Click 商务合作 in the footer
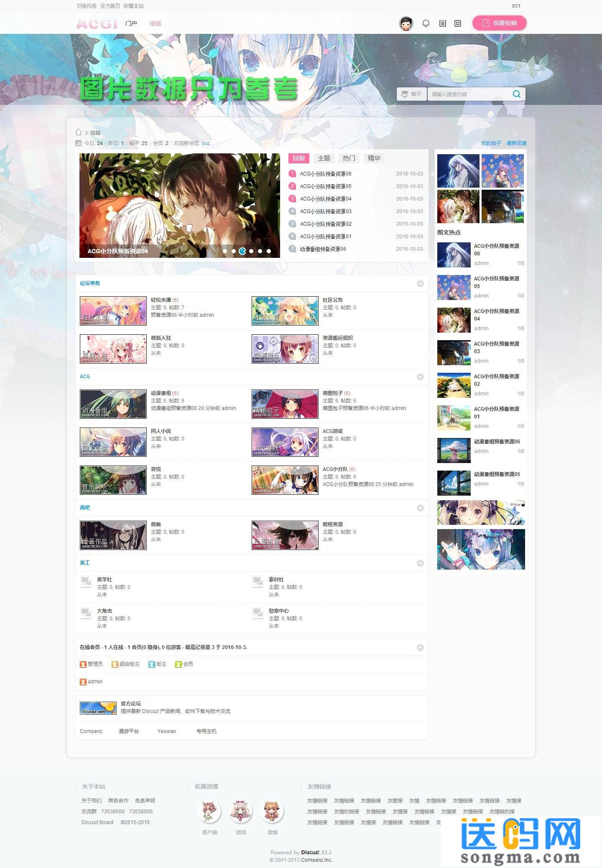602x868 pixels. (118, 801)
